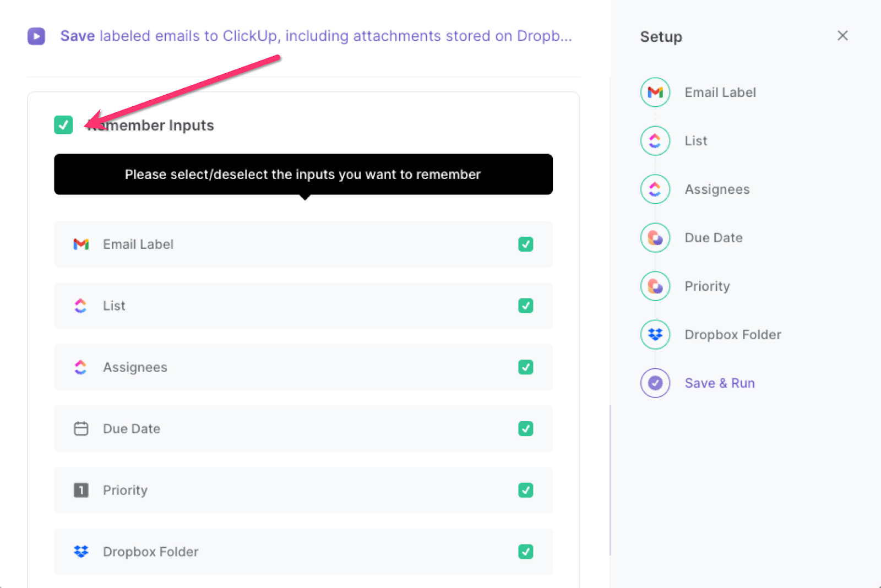Close the Setup panel with the X
Screen dimensions: 881x588
(x=842, y=35)
